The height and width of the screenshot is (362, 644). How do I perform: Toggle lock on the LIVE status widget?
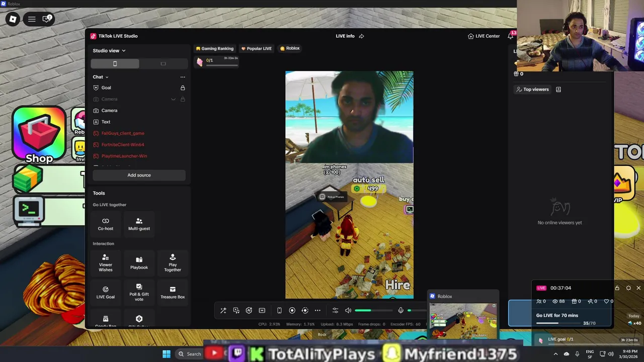click(617, 288)
